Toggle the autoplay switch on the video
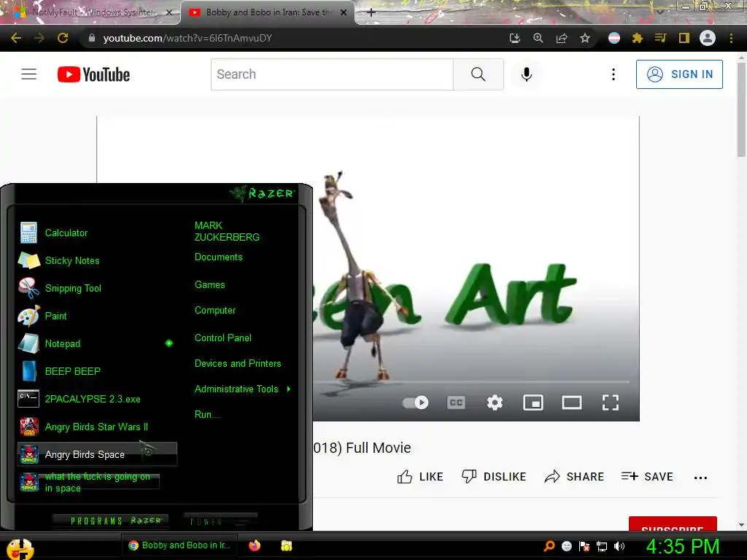This screenshot has width=747, height=560. click(415, 402)
